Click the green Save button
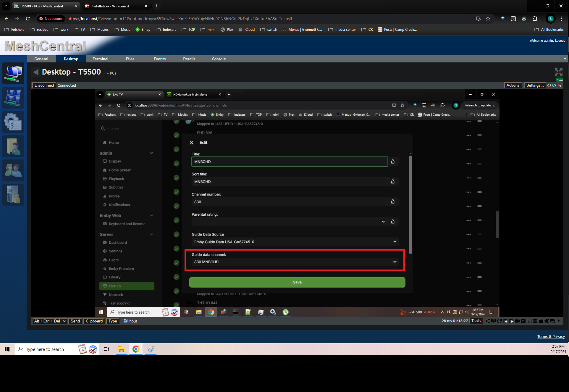The image size is (569, 392). [x=297, y=282]
